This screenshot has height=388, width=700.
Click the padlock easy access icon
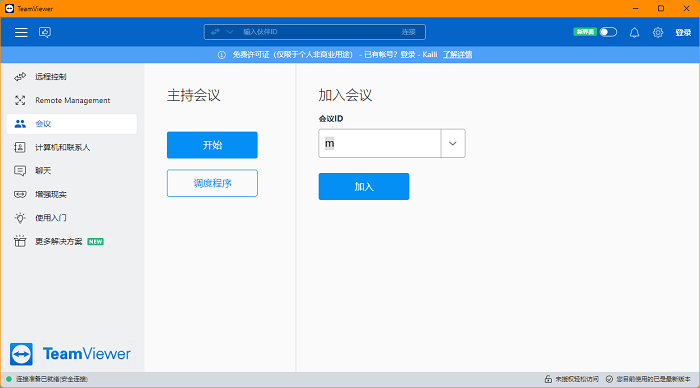548,379
